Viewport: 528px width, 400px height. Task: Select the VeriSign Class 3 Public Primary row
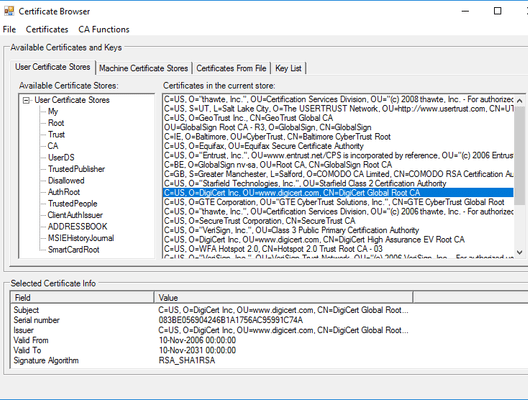[x=338, y=230]
